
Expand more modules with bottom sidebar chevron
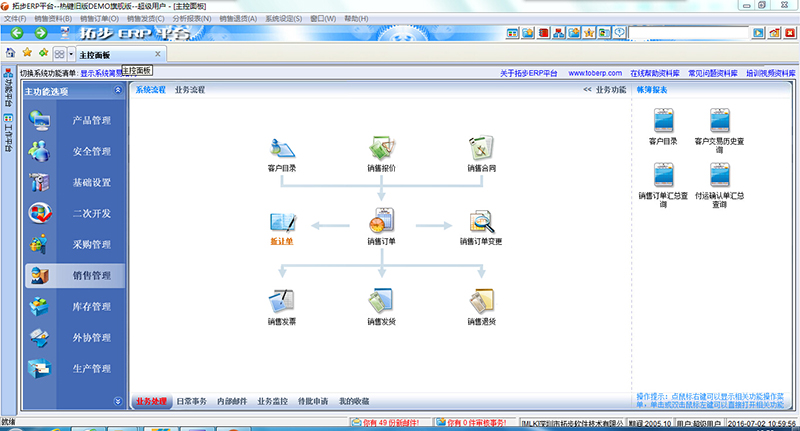coord(118,401)
